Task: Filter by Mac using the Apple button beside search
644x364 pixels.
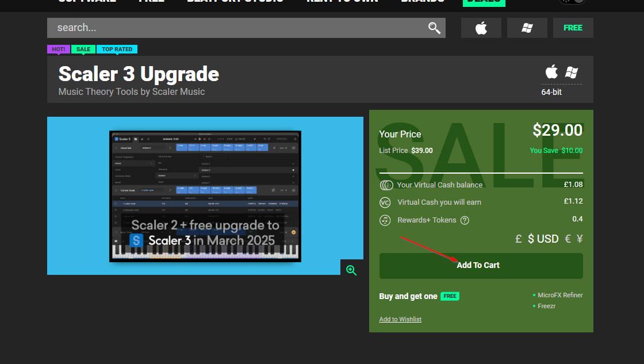Action: click(x=481, y=28)
